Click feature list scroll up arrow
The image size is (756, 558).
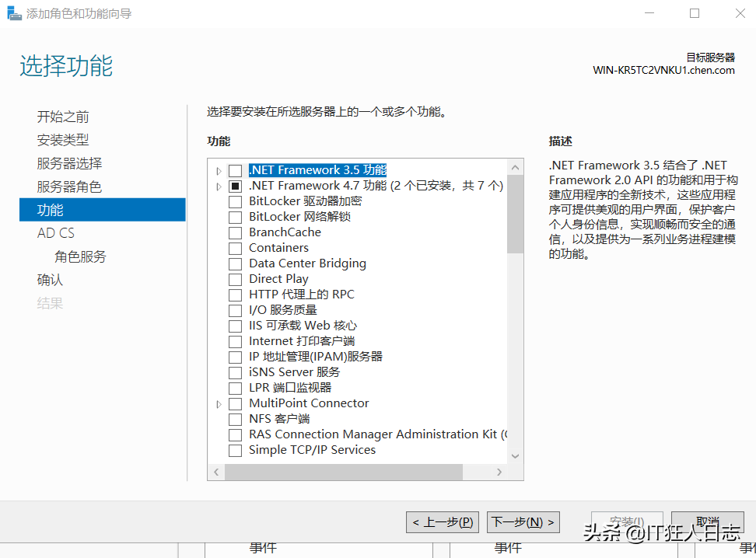tap(515, 167)
